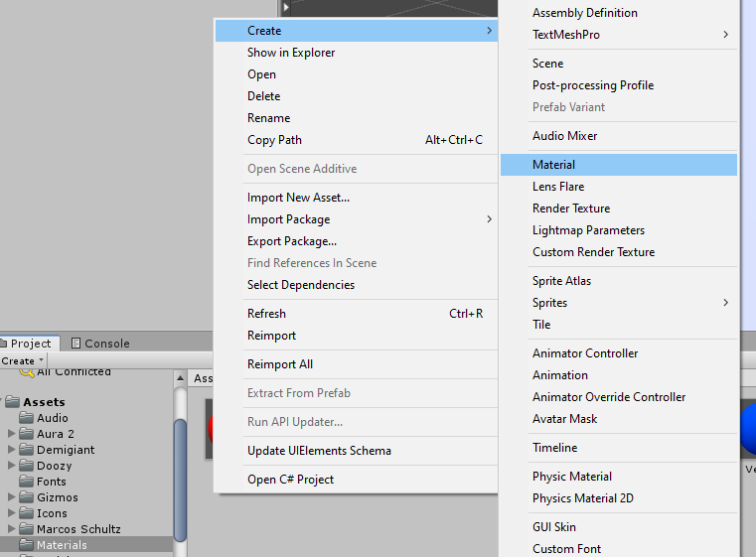The height and width of the screenshot is (557, 756).
Task: Open the Create submenu entry
Action: click(x=357, y=31)
